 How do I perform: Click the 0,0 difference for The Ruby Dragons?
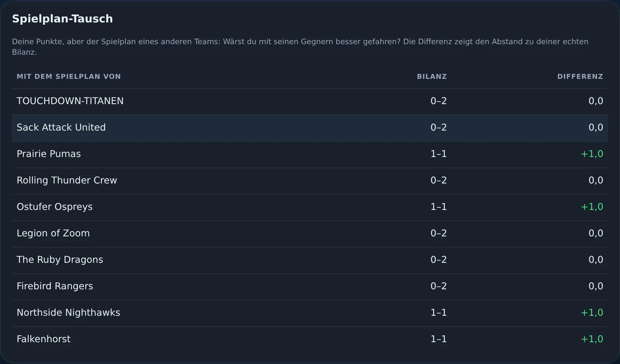(596, 260)
